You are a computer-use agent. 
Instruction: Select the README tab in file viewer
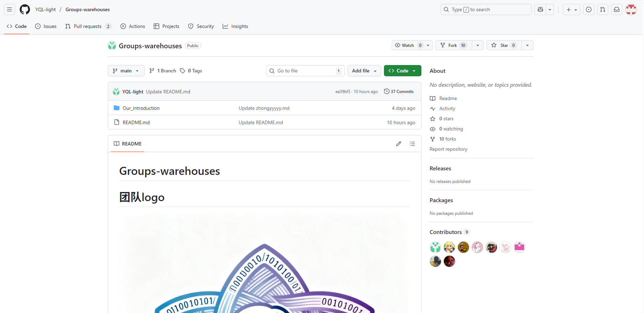coord(128,144)
